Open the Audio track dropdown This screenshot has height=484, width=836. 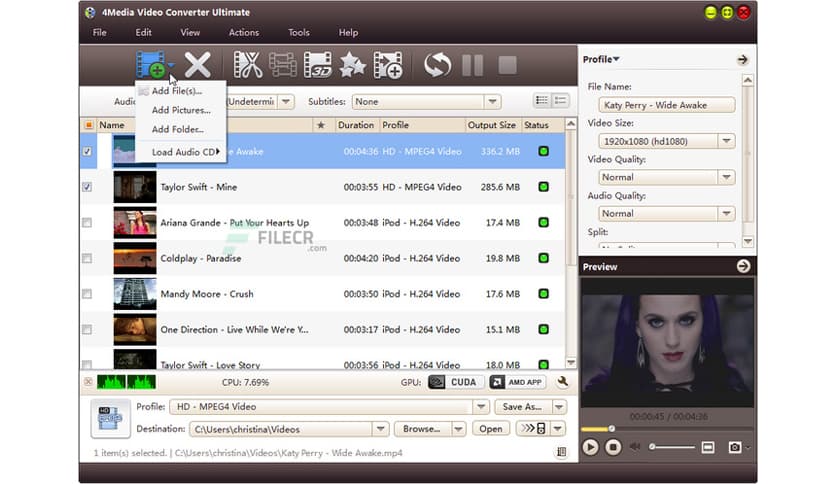click(286, 101)
